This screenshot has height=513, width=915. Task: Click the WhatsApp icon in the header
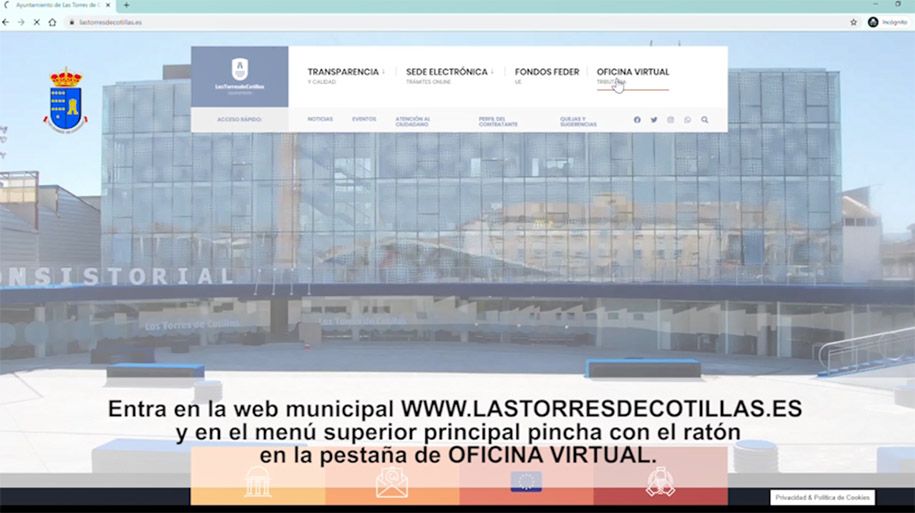(x=688, y=120)
